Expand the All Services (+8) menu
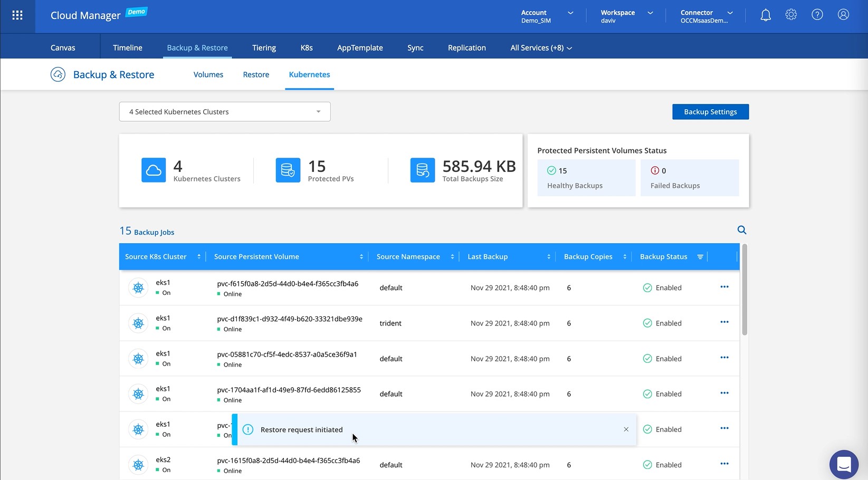 click(x=541, y=48)
